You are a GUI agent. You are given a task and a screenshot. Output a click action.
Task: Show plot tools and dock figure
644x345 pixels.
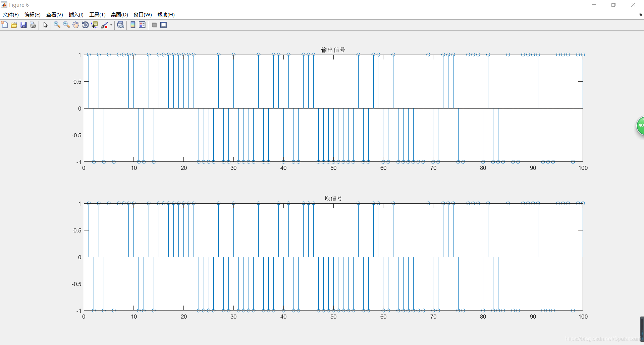[x=164, y=25]
